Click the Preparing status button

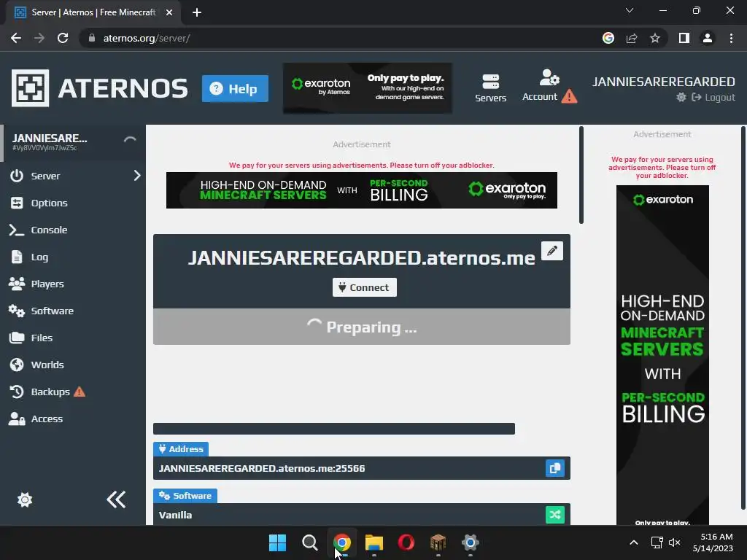(362, 327)
